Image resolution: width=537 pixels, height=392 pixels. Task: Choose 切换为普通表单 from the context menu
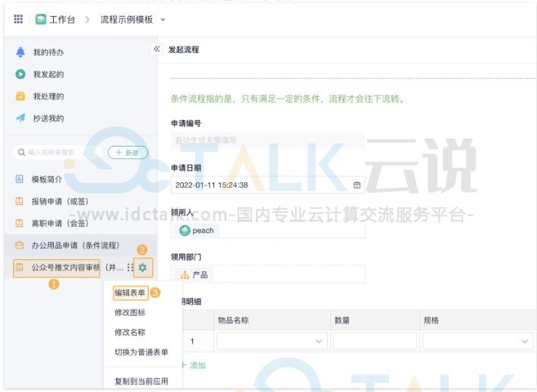141,352
